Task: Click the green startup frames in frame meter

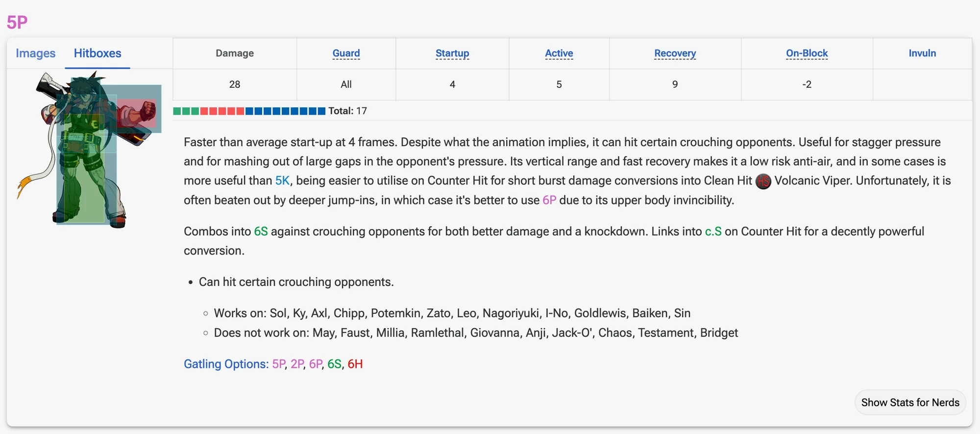Action: click(186, 111)
